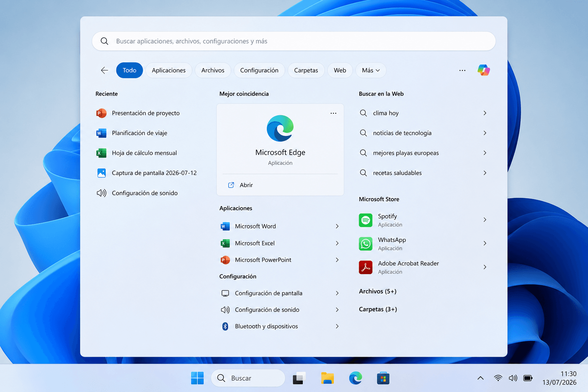588x392 pixels.
Task: Click the Wi-Fi icon in system tray
Action: (x=498, y=378)
